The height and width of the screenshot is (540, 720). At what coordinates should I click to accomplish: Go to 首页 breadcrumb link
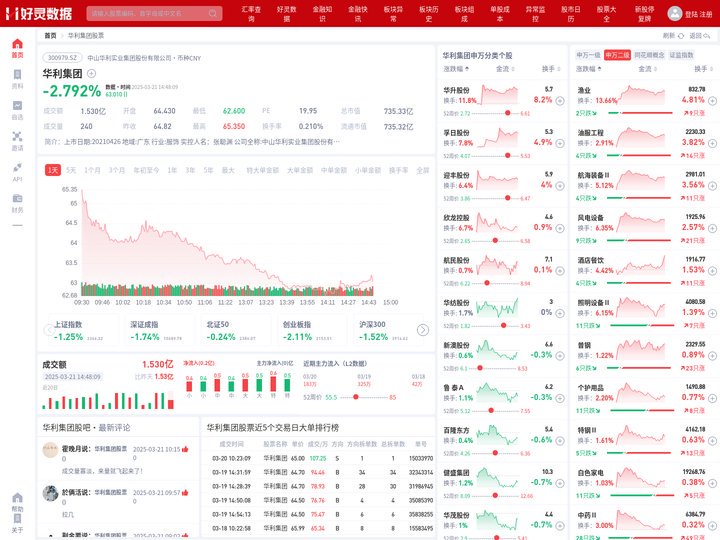50,35
